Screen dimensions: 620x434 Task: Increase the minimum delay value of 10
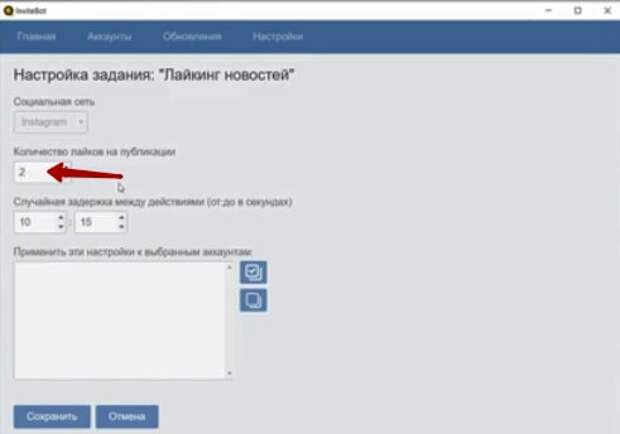click(x=61, y=217)
